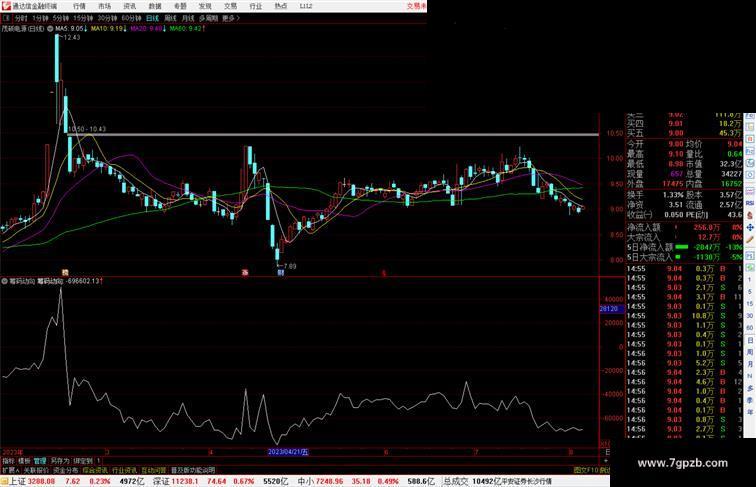This screenshot has height=487, width=756.
Task: Switch to the 30-minute period in the sidebar
Action: (x=750, y=315)
